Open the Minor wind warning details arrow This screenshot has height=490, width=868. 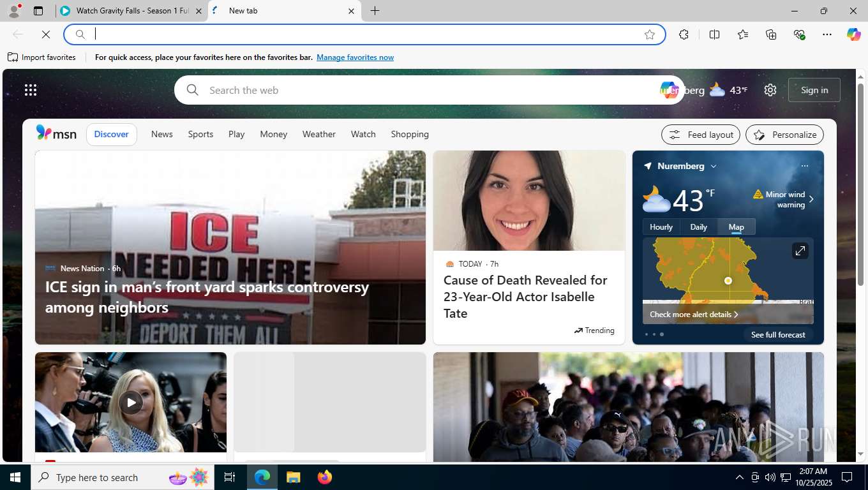coord(811,199)
